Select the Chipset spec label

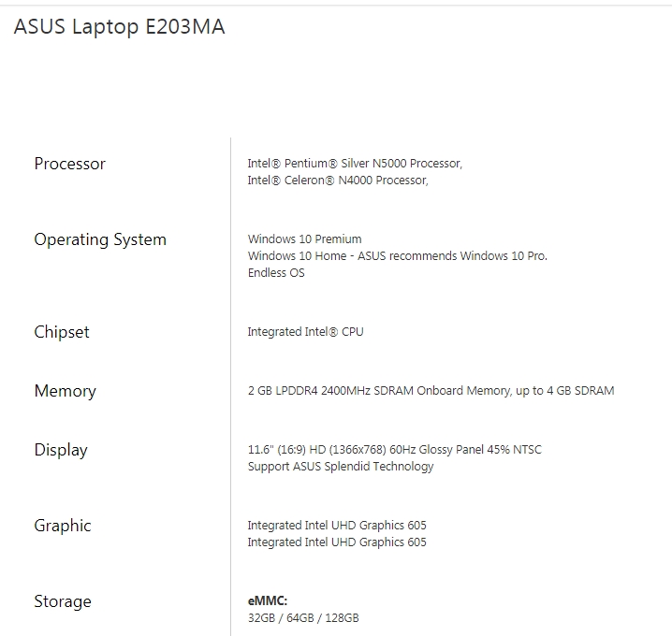(x=62, y=332)
